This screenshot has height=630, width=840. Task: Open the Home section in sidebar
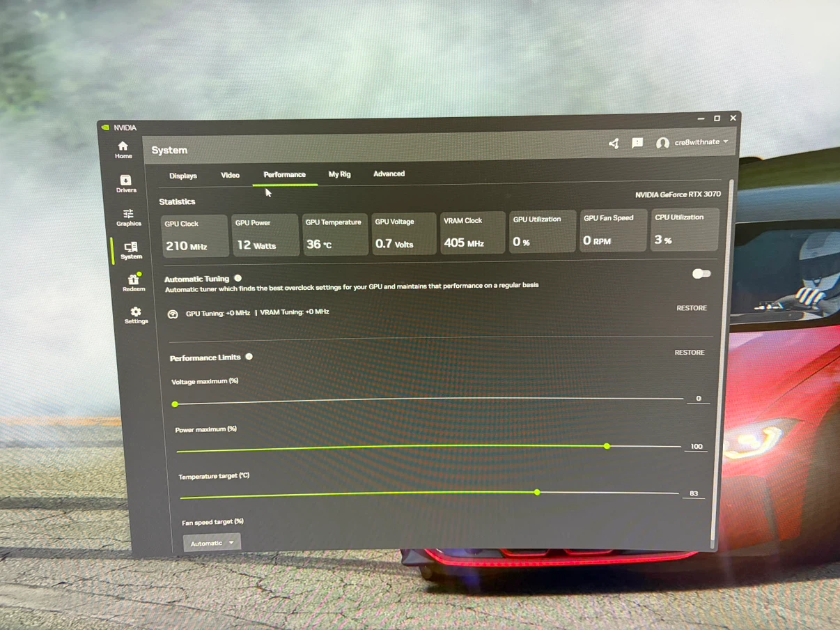(123, 150)
